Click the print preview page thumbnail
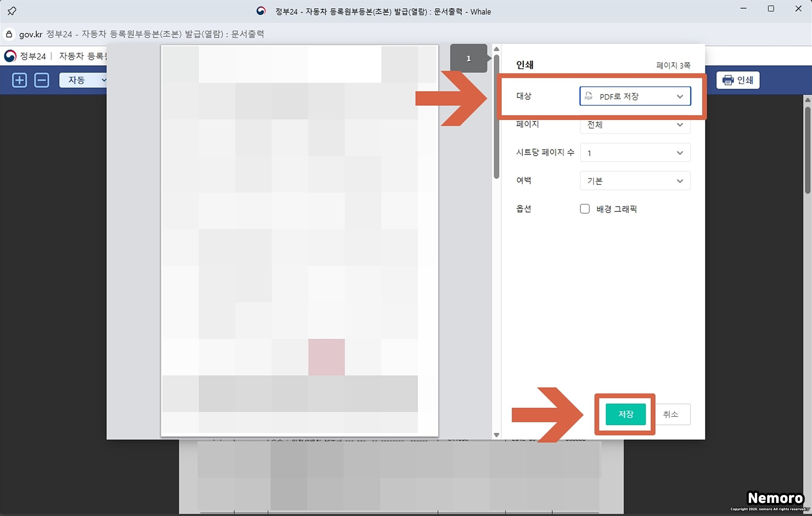The height and width of the screenshot is (516, 812). (x=299, y=240)
